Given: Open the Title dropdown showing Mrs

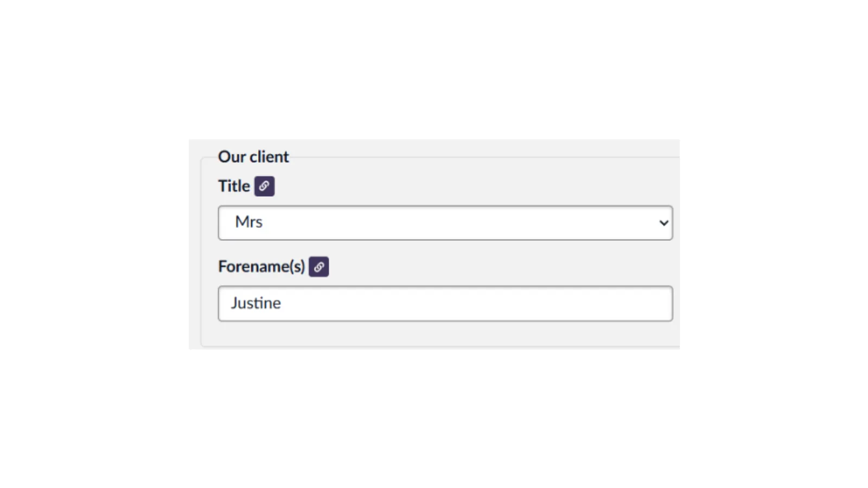Looking at the screenshot, I should [x=445, y=223].
